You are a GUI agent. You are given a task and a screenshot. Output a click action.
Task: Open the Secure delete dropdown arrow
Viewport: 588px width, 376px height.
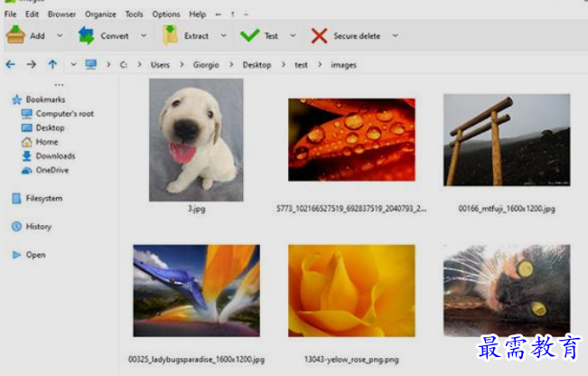(x=396, y=35)
